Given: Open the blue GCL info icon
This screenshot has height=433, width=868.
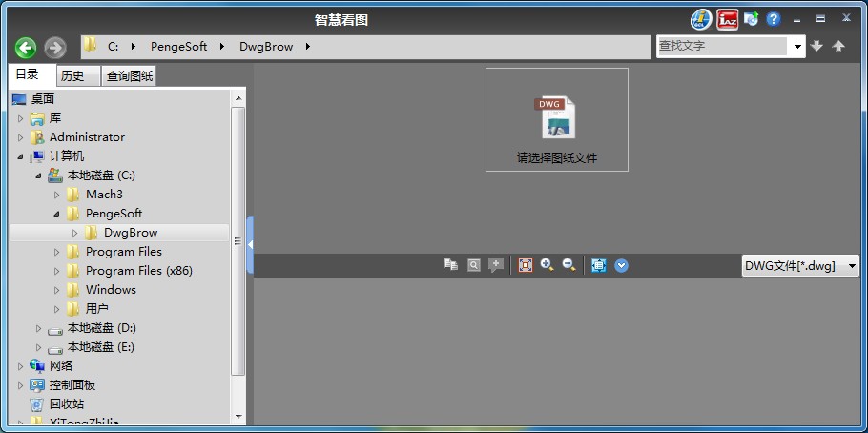Looking at the screenshot, I should click(701, 20).
